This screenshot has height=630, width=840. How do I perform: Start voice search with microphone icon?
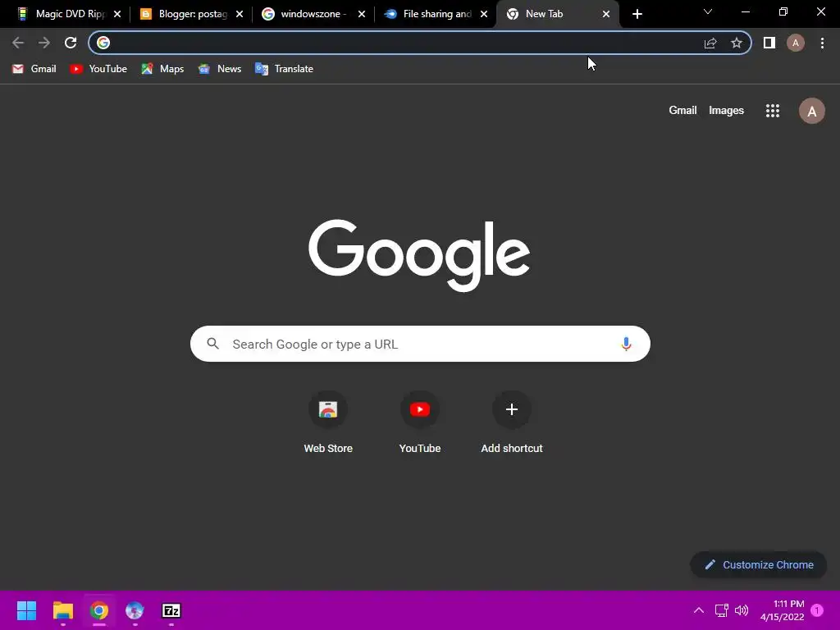626,344
